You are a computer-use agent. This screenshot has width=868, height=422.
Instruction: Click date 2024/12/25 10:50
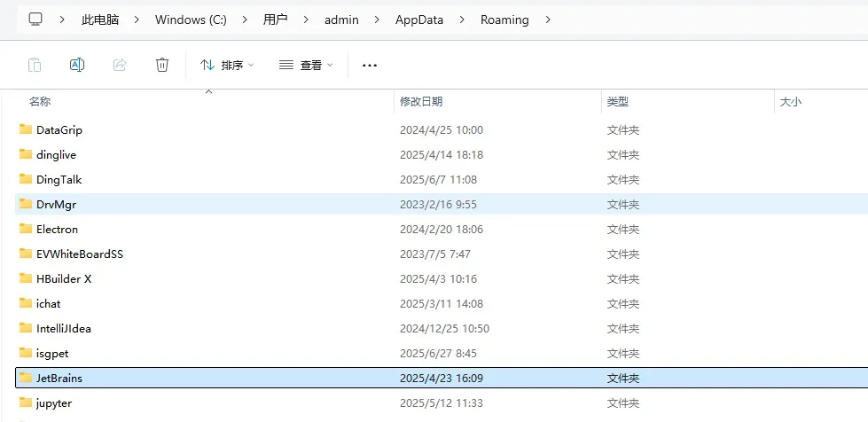tap(445, 328)
